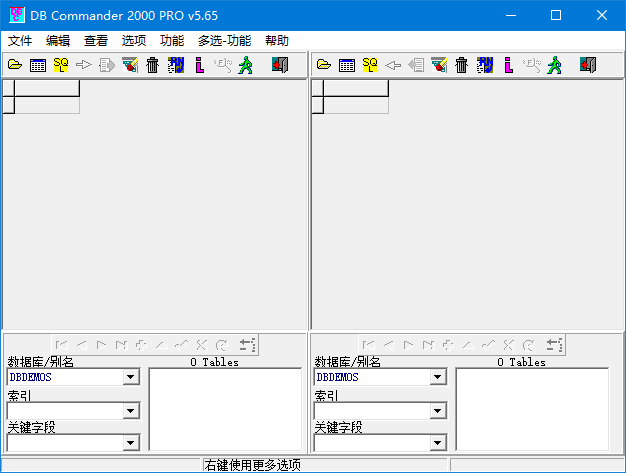
Task: Click insert record plus in right navigator
Action: pyautogui.click(x=448, y=344)
